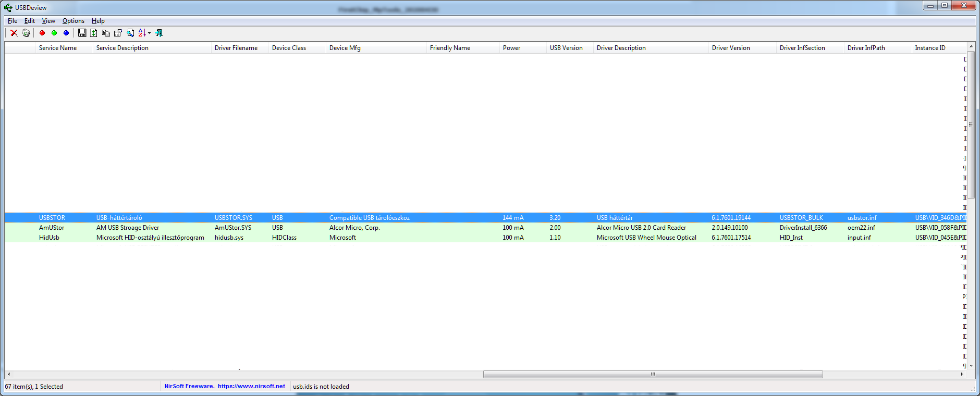Open the Help menu

coord(98,21)
